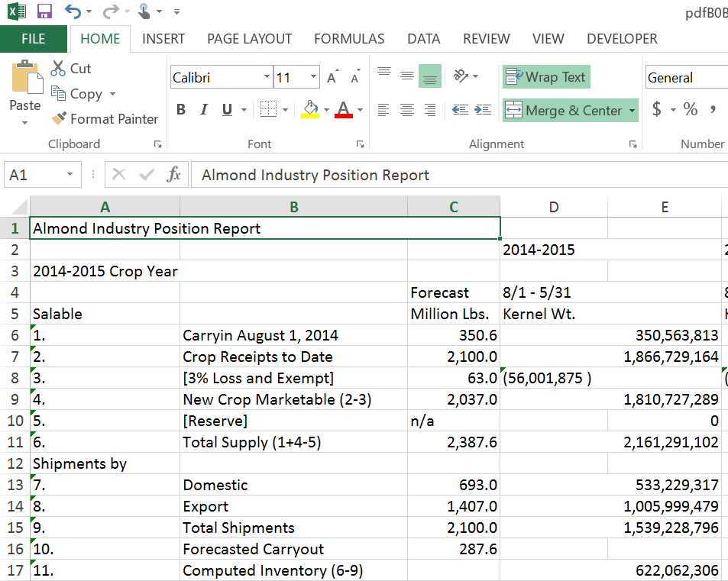728x581 pixels.
Task: Switch to the FORMULAS ribbon tab
Action: pyautogui.click(x=348, y=39)
